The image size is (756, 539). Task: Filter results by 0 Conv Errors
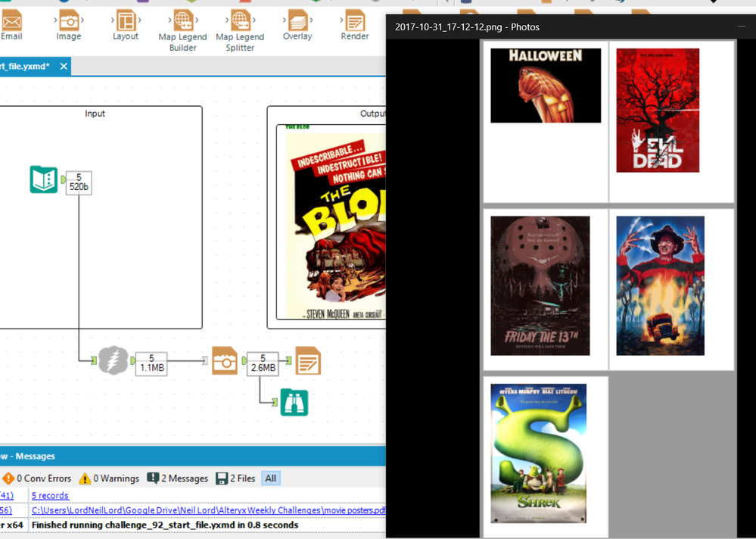click(x=36, y=478)
